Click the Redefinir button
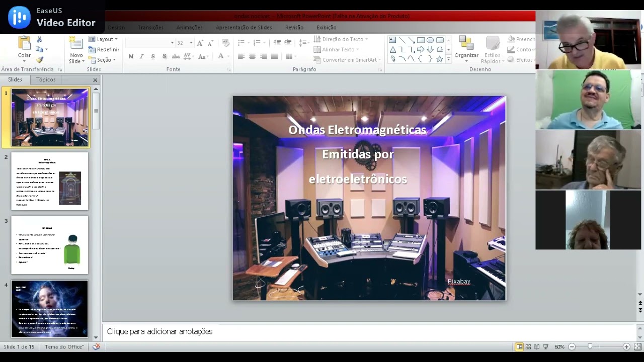 pos(104,49)
